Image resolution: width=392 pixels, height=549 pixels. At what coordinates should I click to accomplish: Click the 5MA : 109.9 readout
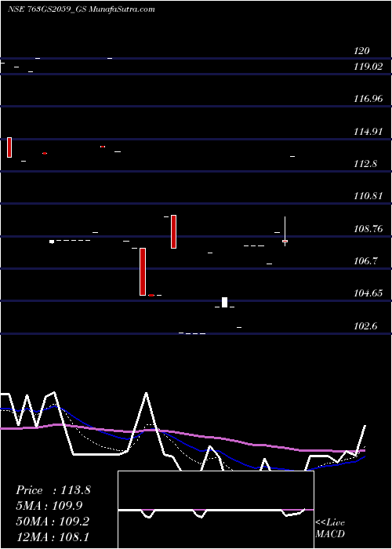pos(49,506)
